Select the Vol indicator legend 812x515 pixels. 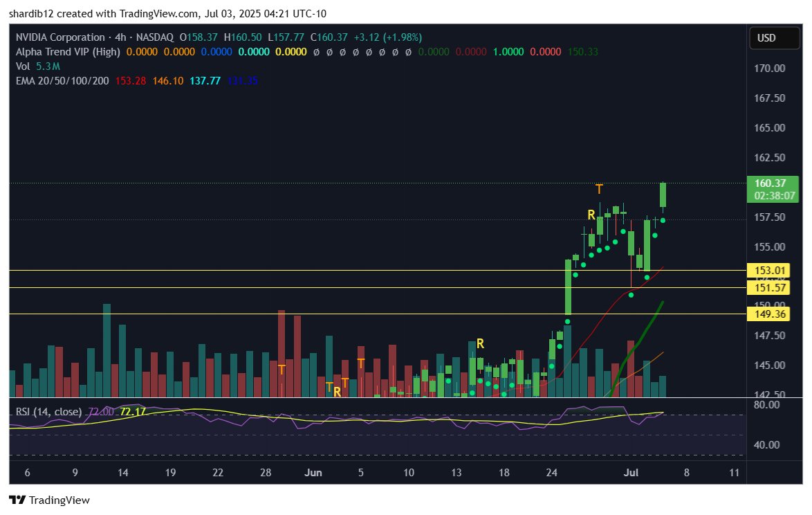pos(23,66)
